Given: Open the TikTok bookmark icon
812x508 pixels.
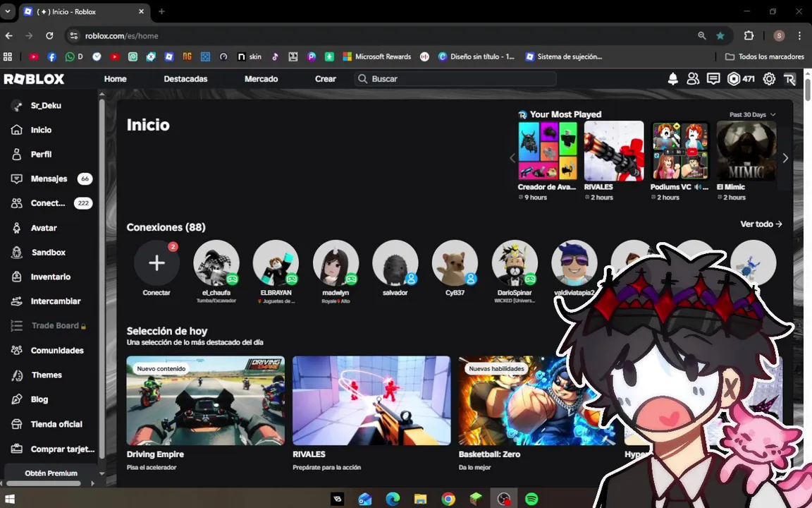Looking at the screenshot, I should (x=275, y=56).
